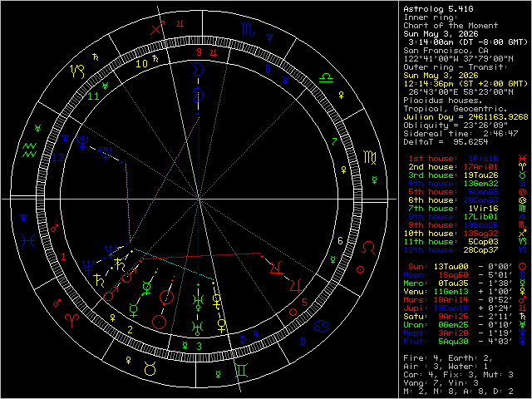532x399 pixels.
Task: Click the 'Outer ring - Transit:' label
Action: [x=456, y=67]
